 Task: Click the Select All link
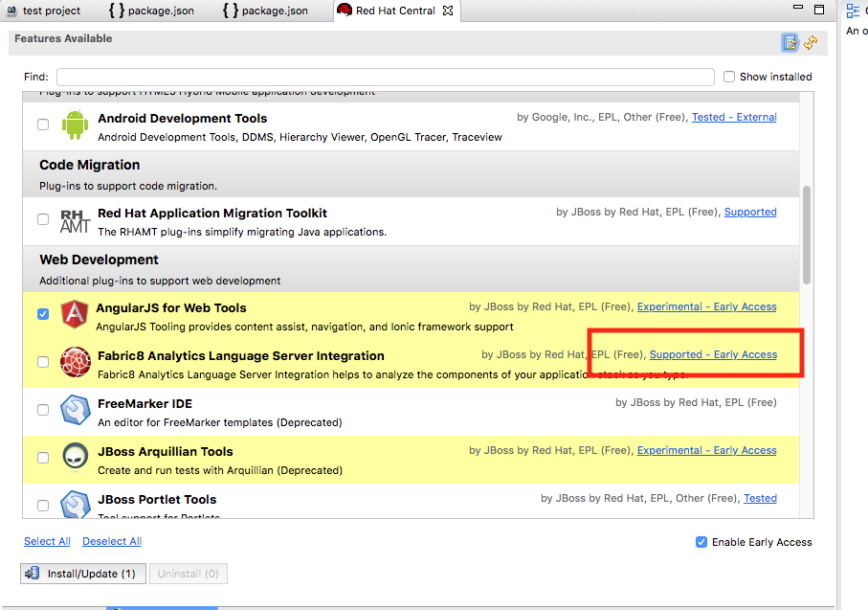click(47, 541)
